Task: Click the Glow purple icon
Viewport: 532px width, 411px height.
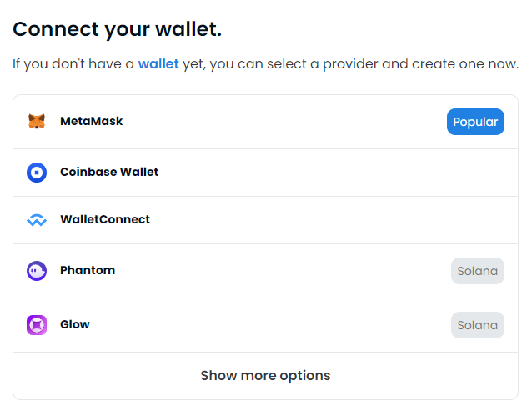Action: pyautogui.click(x=37, y=325)
